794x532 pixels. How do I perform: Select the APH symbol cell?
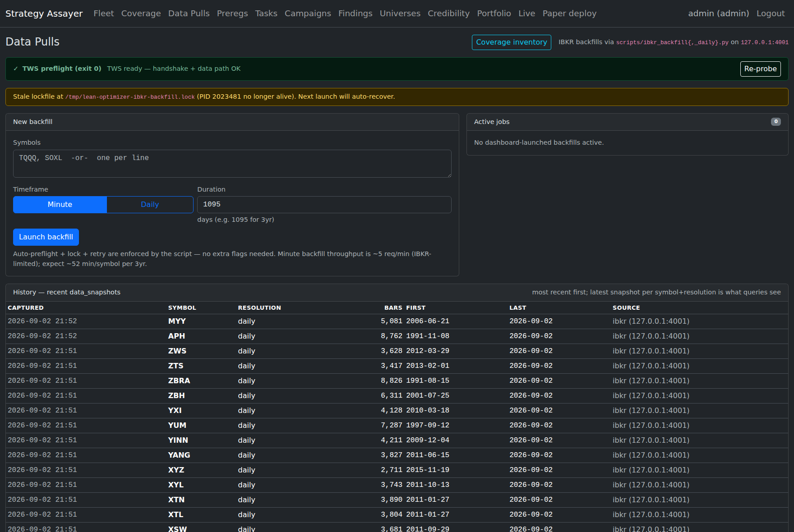(176, 336)
